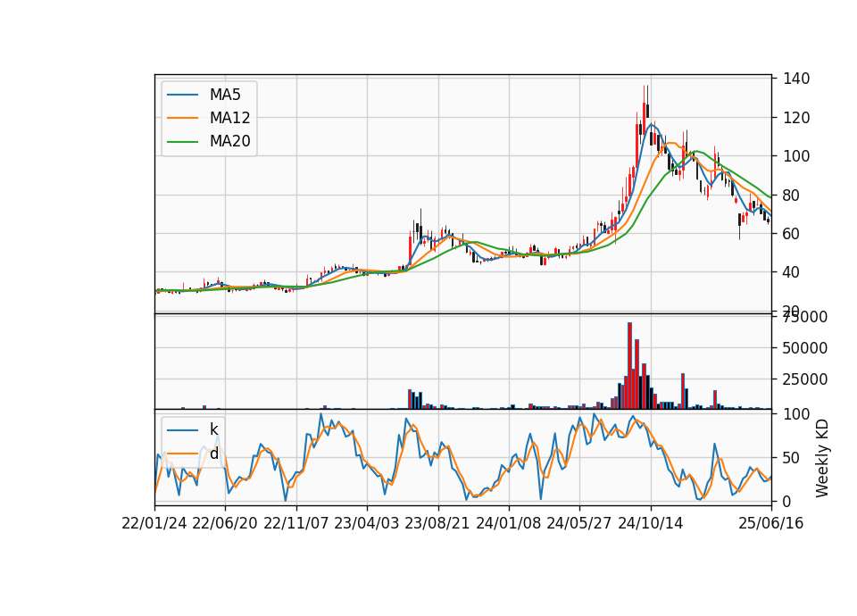
Task: Click the 40 price axis label
Action: tap(792, 272)
